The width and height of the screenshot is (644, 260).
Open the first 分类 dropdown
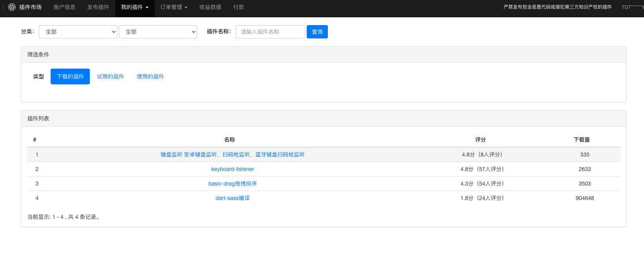click(x=78, y=32)
